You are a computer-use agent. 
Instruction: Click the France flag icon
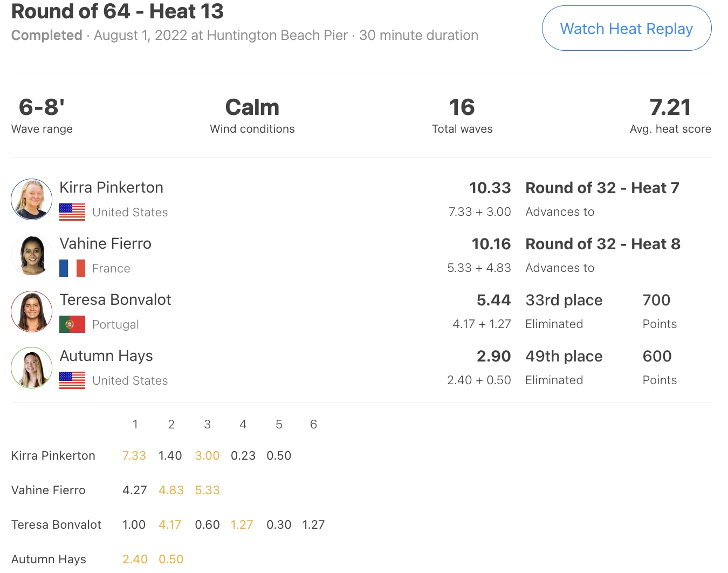(72, 268)
